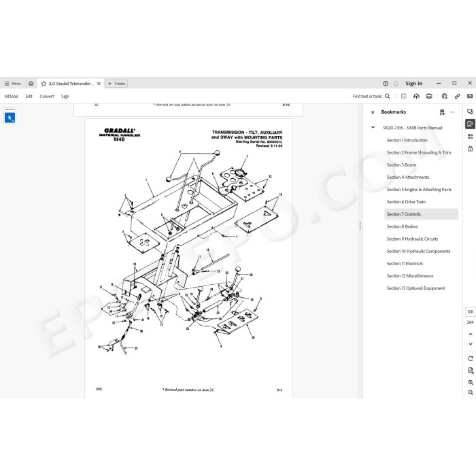Print the document with printer icon
Screen dimensions: 476x476
pos(429,97)
